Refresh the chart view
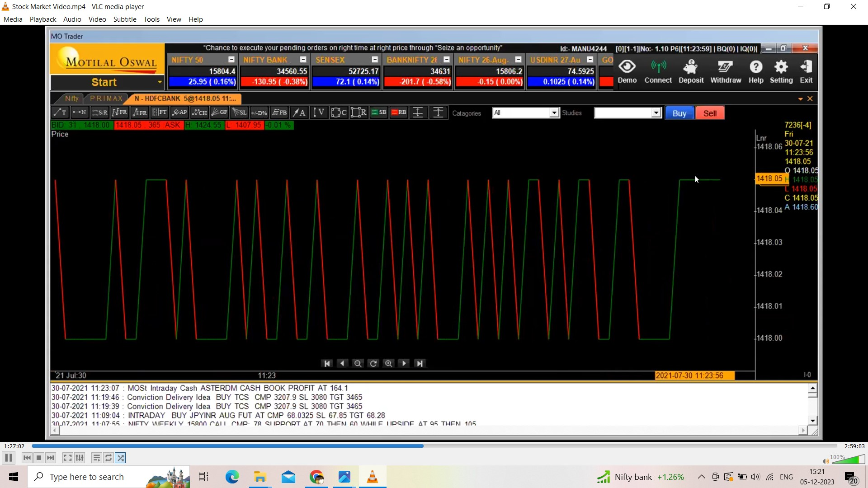 373,363
